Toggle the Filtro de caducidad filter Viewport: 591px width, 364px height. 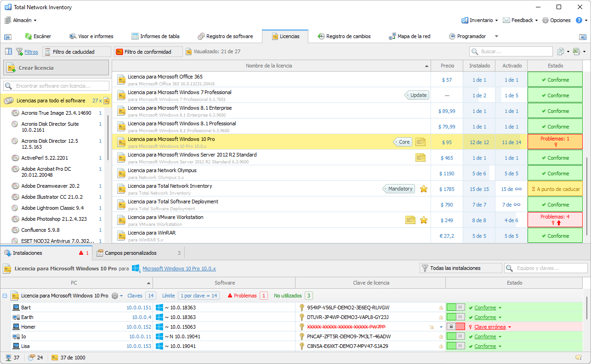(x=76, y=52)
